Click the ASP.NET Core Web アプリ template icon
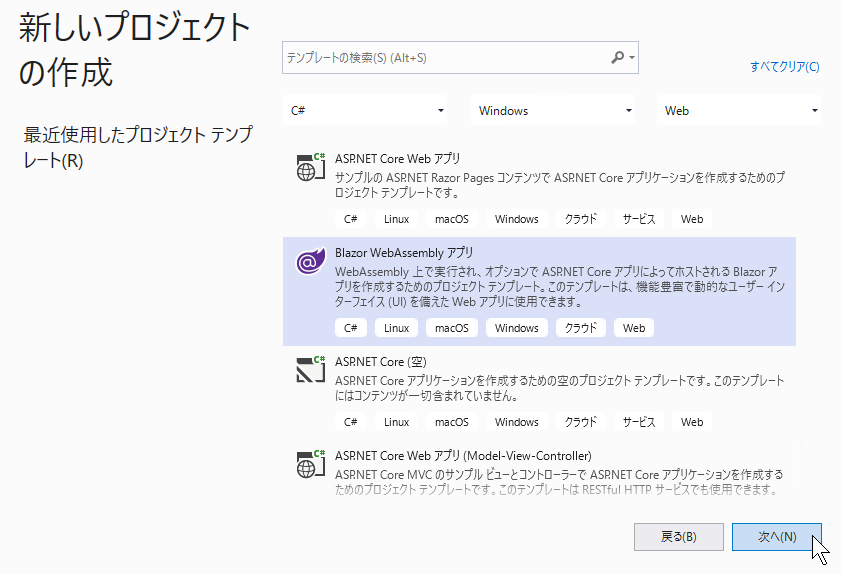The width and height of the screenshot is (842, 574). click(x=311, y=167)
